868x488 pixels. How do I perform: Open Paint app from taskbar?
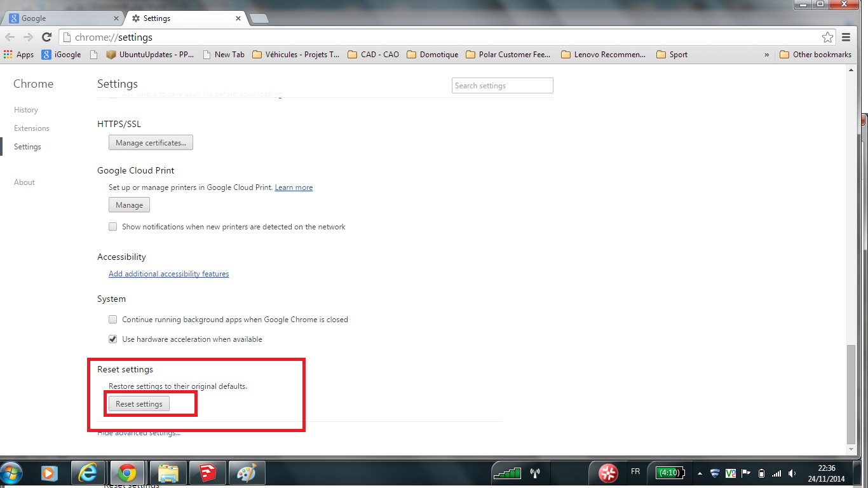click(x=246, y=473)
